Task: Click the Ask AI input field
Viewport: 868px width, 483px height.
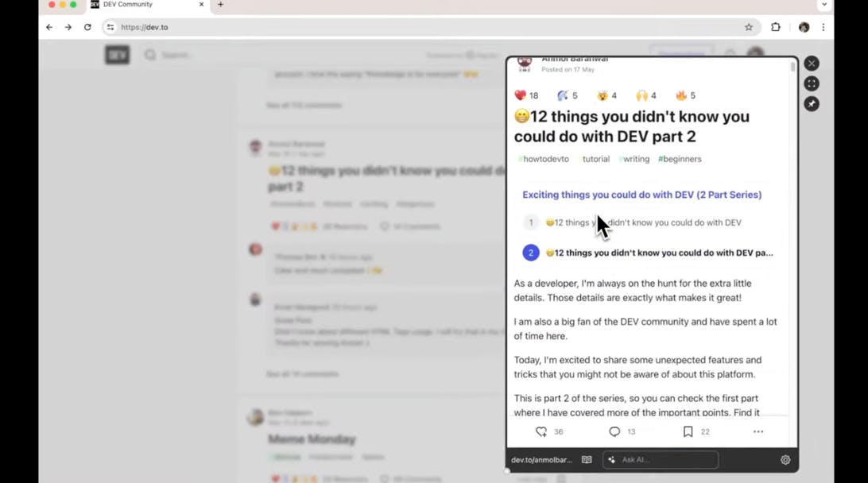Action: 661,460
